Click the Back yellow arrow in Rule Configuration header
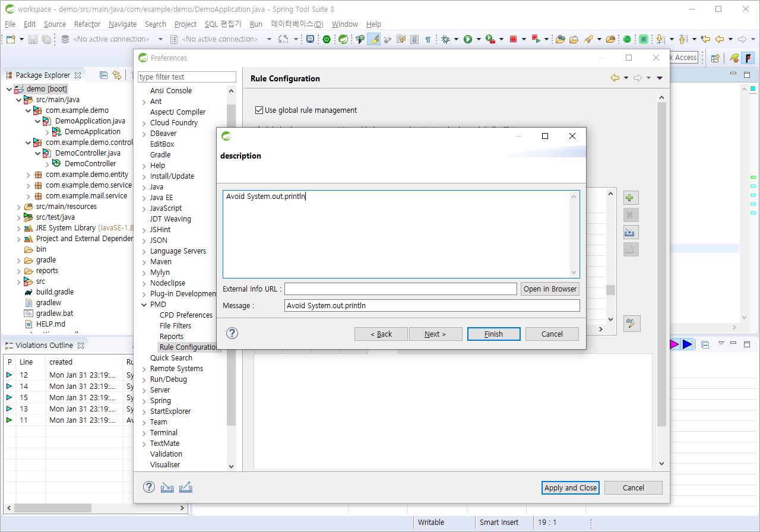 [x=615, y=78]
